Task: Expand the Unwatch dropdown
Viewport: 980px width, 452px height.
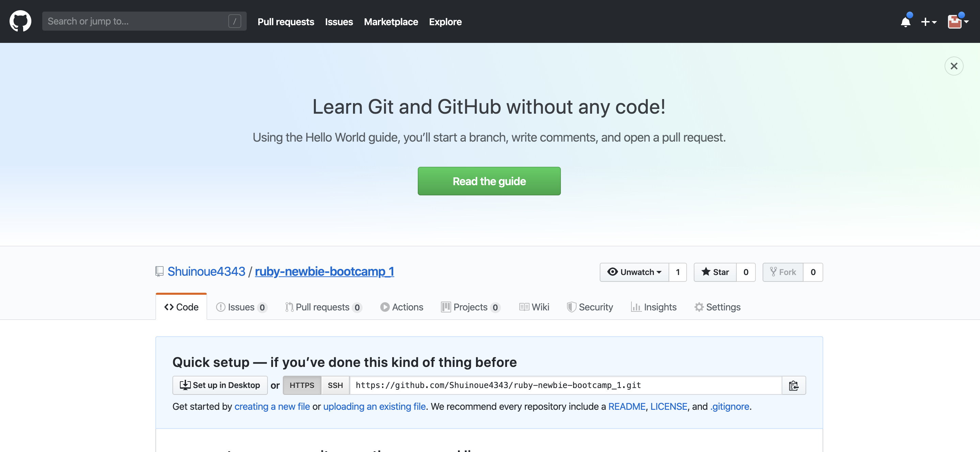Action: (634, 272)
